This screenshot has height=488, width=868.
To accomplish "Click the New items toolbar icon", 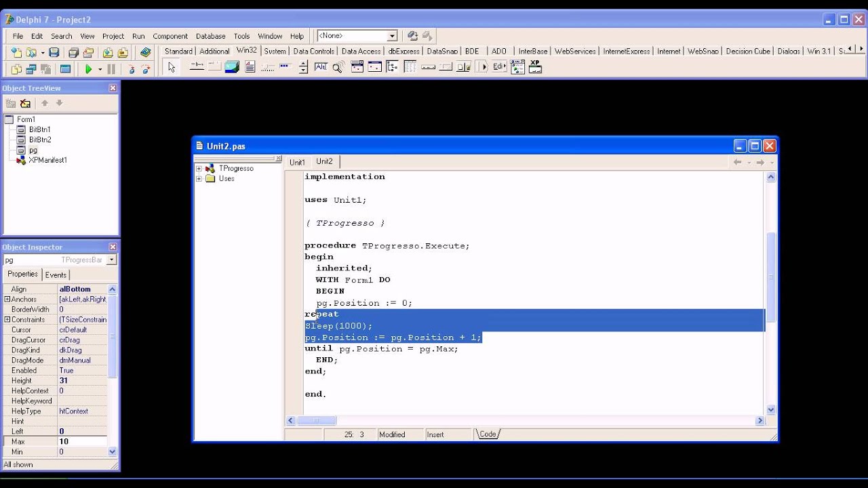I will coord(16,52).
